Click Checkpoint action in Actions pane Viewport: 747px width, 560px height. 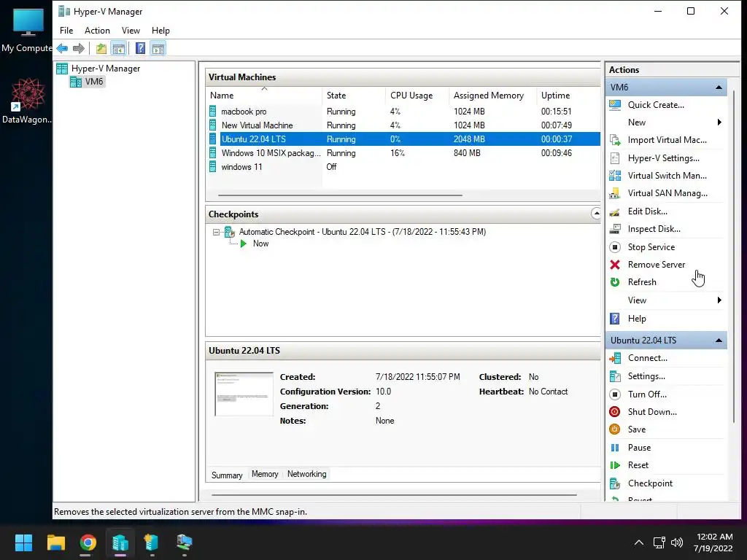click(x=650, y=483)
